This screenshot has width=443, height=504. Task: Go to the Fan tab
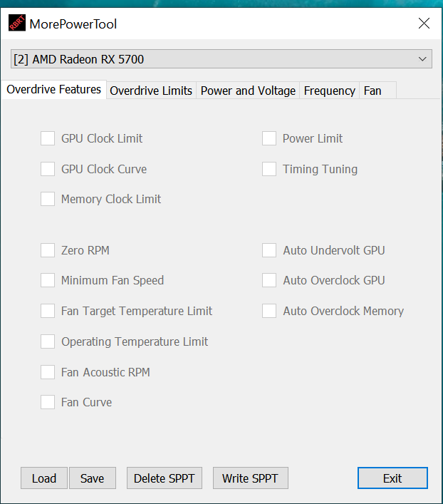pyautogui.click(x=372, y=91)
